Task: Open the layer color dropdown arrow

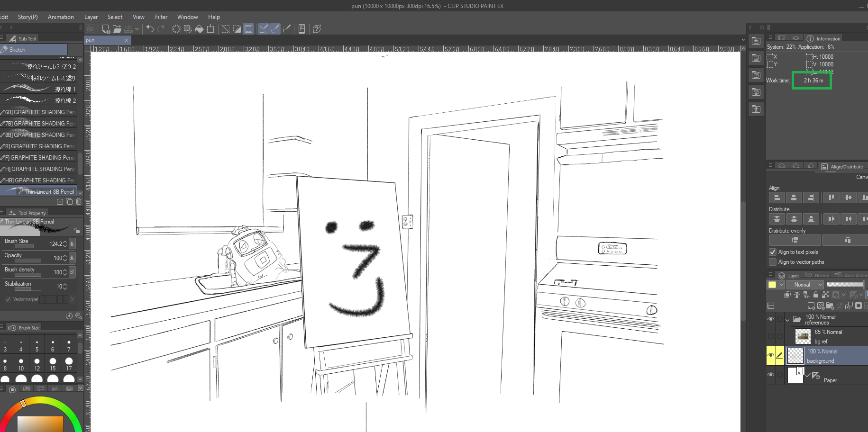Action: [x=781, y=285]
